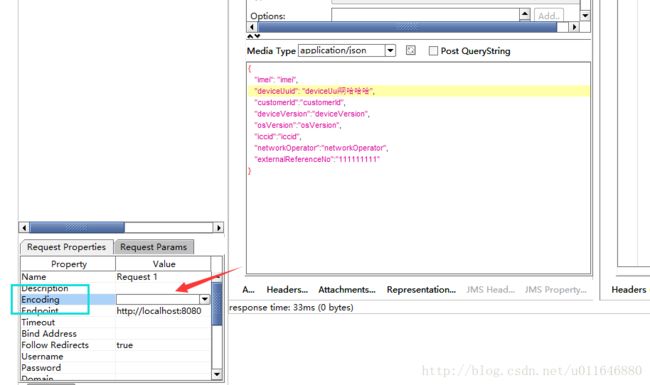Click the "imei" line in JSON body
The height and width of the screenshot is (385, 650).
click(276, 80)
